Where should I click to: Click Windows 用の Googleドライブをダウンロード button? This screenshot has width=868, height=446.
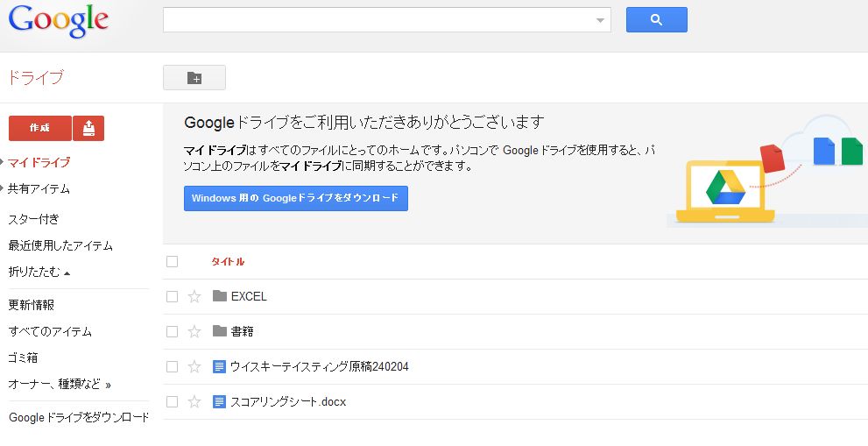[x=295, y=198]
